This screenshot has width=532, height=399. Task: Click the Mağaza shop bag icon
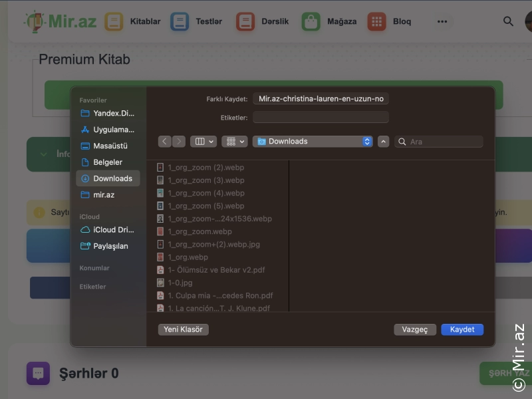tap(311, 21)
